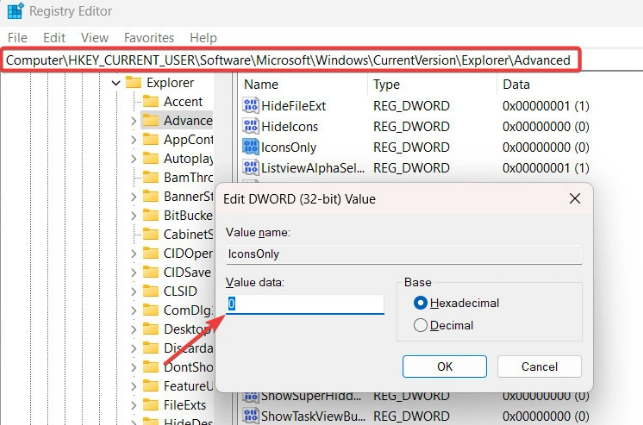This screenshot has height=425, width=643.
Task: Expand the Advanced tree node
Action: tap(134, 121)
